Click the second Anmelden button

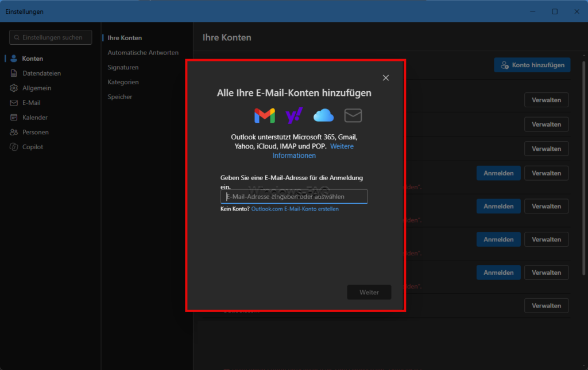tap(498, 207)
